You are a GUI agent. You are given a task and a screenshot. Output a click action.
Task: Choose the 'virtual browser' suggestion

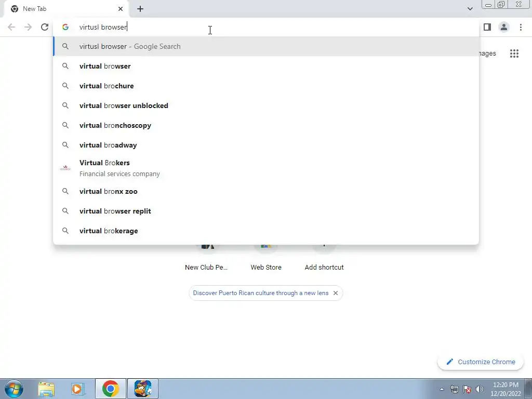tap(266, 66)
